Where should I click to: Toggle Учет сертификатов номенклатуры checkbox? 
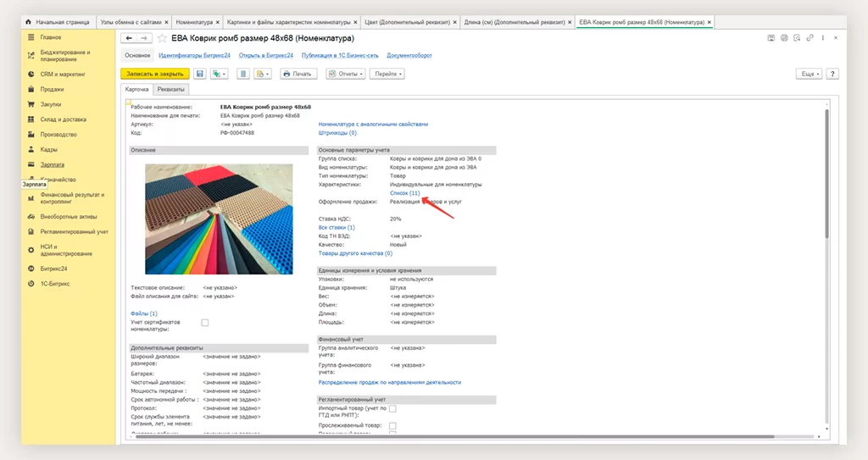pyautogui.click(x=204, y=323)
